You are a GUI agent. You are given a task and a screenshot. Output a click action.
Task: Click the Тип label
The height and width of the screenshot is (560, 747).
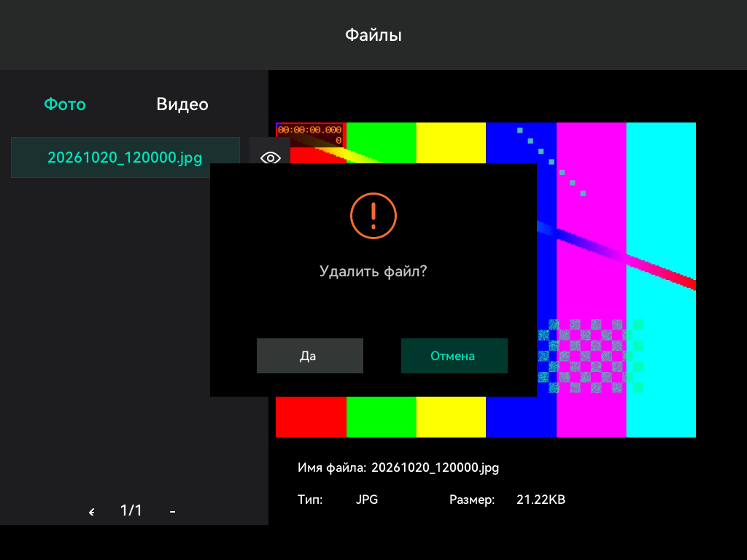click(x=310, y=499)
